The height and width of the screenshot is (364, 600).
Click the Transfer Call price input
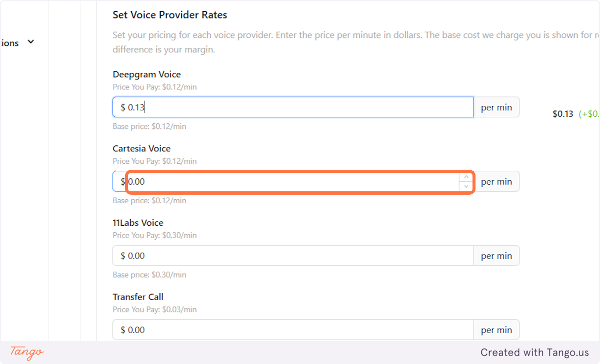[x=292, y=330]
